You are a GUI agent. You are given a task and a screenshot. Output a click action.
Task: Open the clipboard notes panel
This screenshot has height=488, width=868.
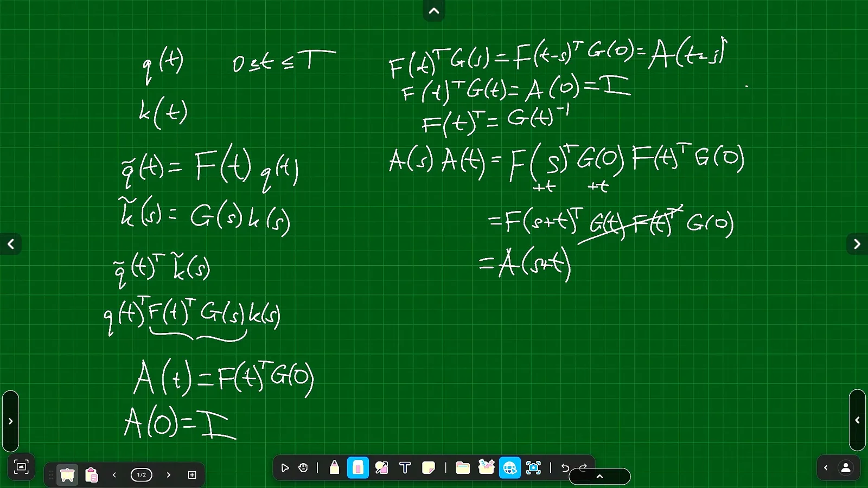(x=92, y=475)
